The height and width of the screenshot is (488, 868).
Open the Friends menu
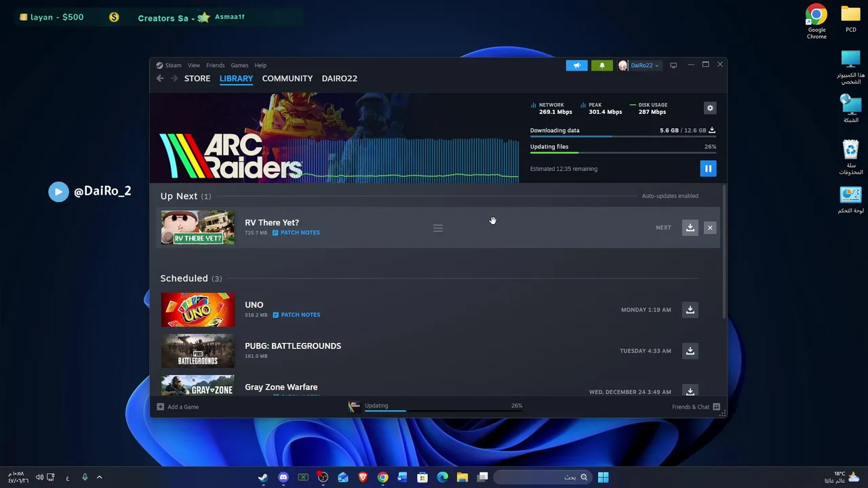coord(215,65)
